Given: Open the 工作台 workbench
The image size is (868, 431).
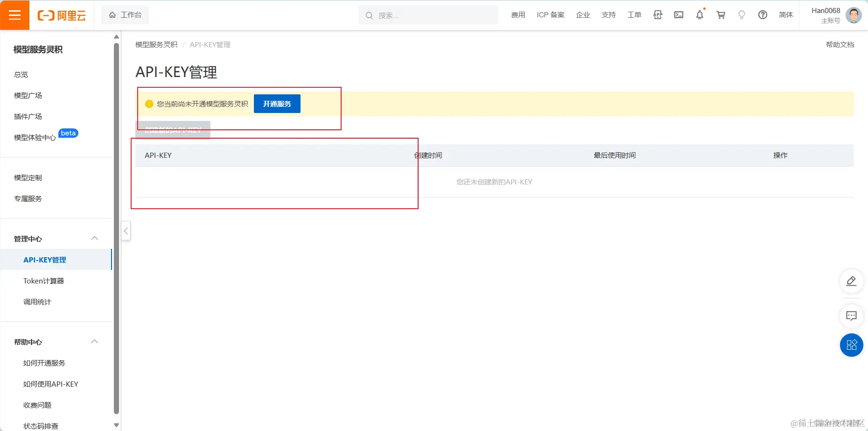Looking at the screenshot, I should click(125, 15).
